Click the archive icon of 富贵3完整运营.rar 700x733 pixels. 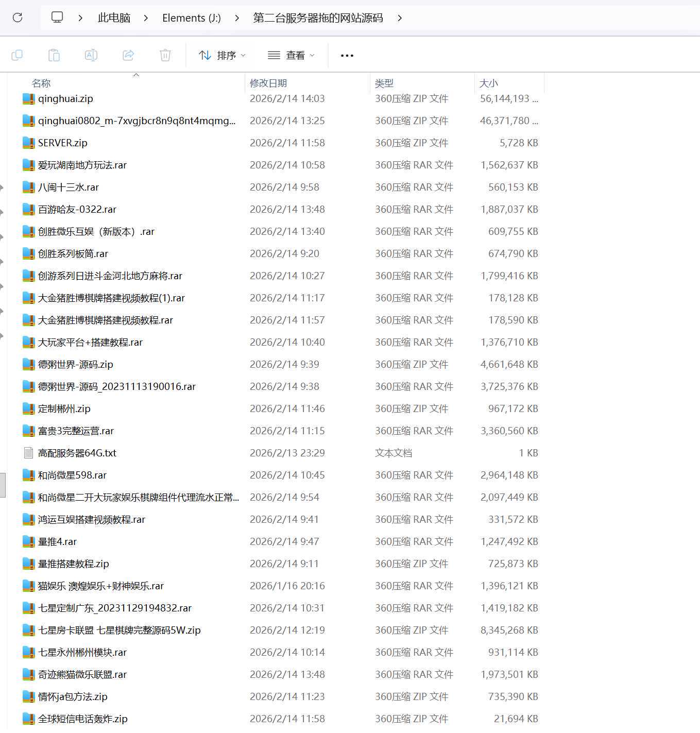(x=29, y=431)
